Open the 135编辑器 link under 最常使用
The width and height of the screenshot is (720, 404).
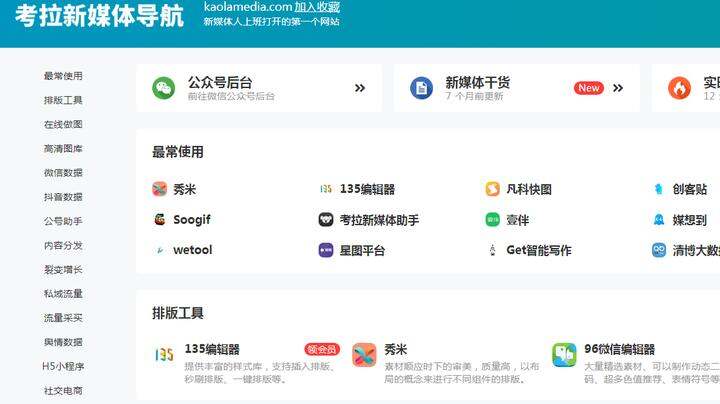367,189
